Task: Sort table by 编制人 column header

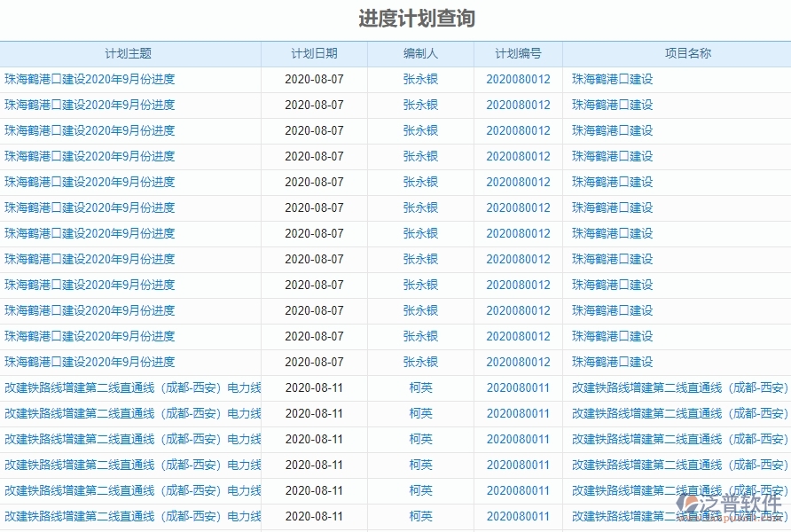Action: coord(419,54)
